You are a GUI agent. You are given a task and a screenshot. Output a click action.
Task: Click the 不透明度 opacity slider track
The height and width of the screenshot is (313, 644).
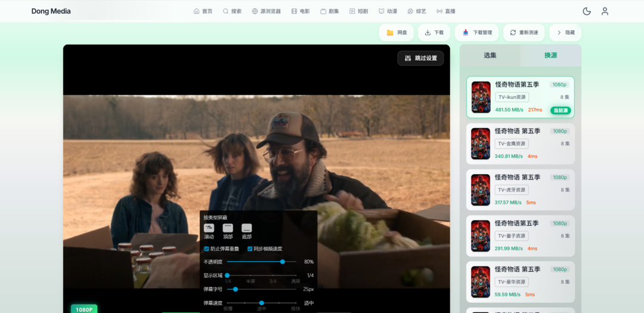tap(262, 262)
